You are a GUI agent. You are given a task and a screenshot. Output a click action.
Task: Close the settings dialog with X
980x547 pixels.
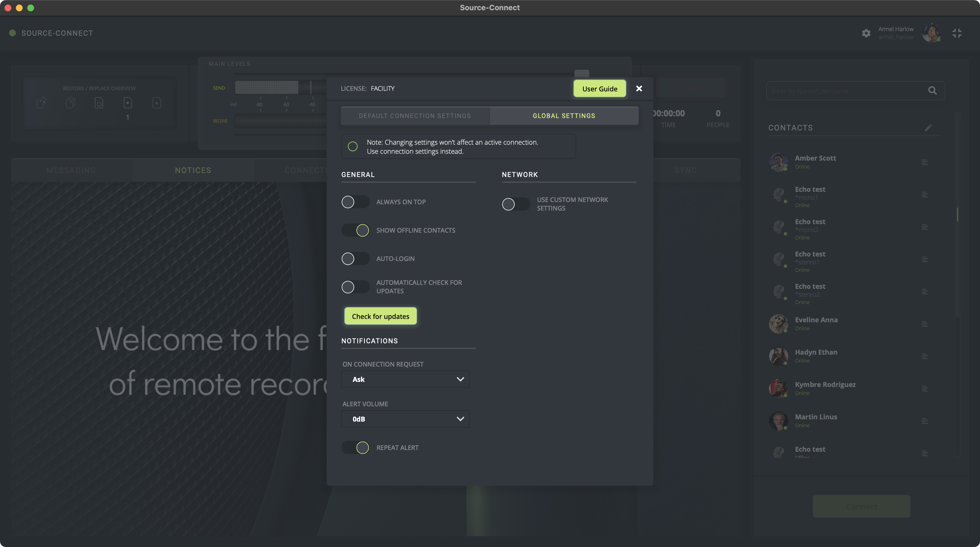639,88
